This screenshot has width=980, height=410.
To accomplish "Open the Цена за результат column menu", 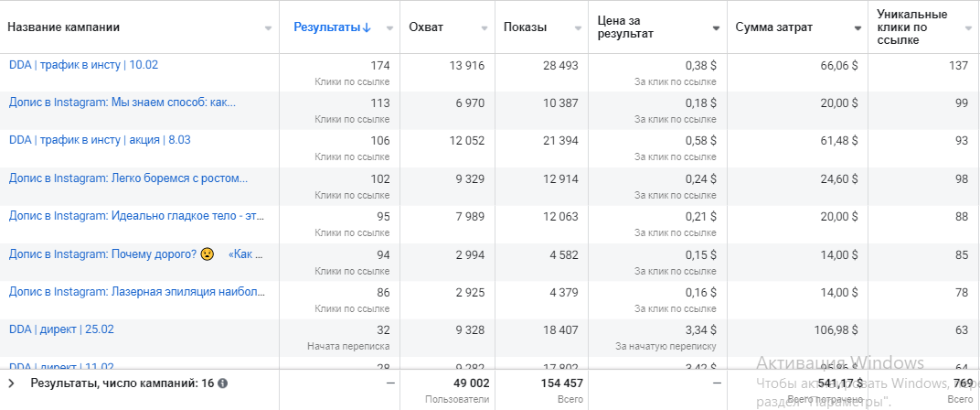I will click(x=716, y=28).
